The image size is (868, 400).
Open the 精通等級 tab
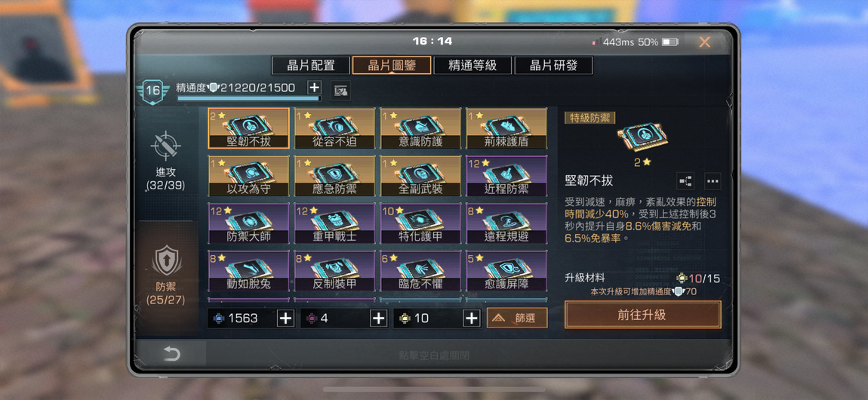(472, 66)
